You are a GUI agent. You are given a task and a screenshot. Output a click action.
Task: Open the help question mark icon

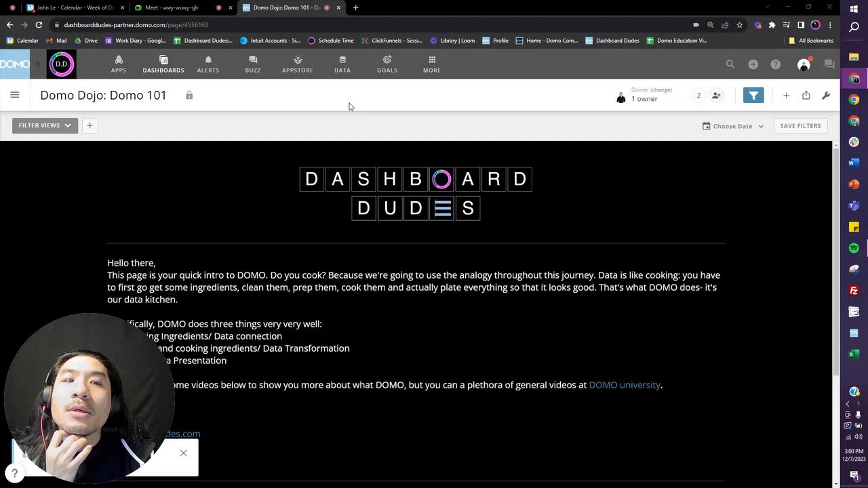(x=775, y=64)
